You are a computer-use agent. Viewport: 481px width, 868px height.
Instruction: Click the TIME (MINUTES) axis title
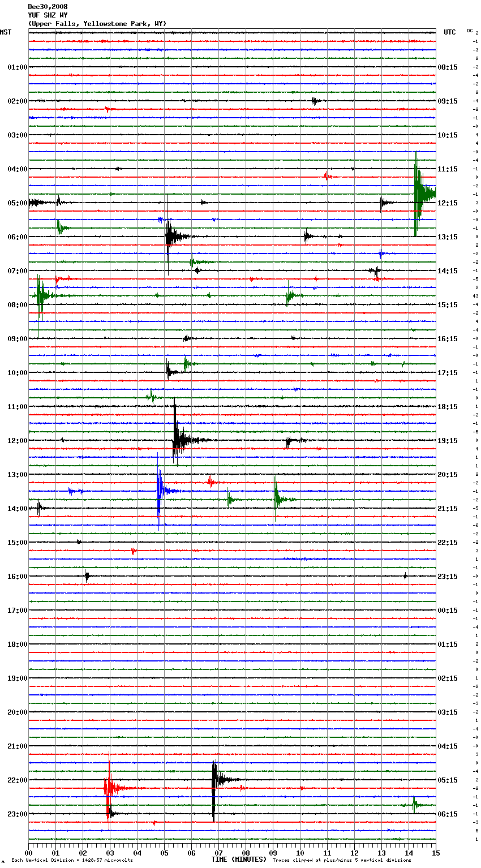click(239, 860)
